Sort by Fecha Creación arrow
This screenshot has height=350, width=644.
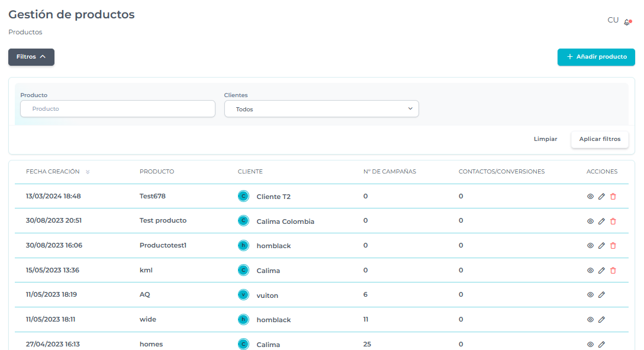[88, 172]
